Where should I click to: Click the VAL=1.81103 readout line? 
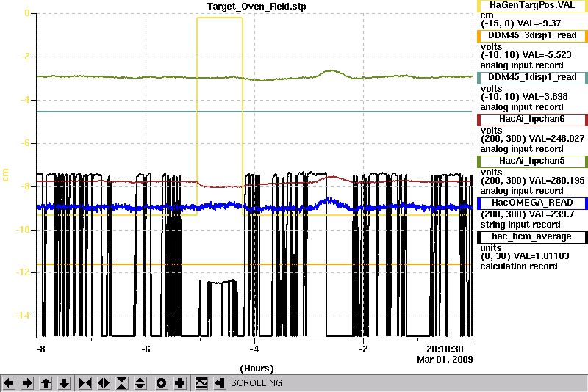pyautogui.click(x=525, y=256)
